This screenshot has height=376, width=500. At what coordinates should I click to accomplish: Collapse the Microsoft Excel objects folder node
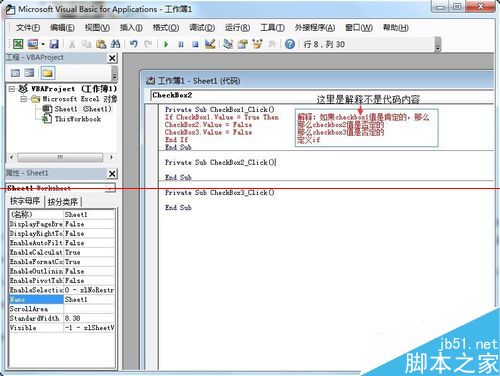coord(24,99)
